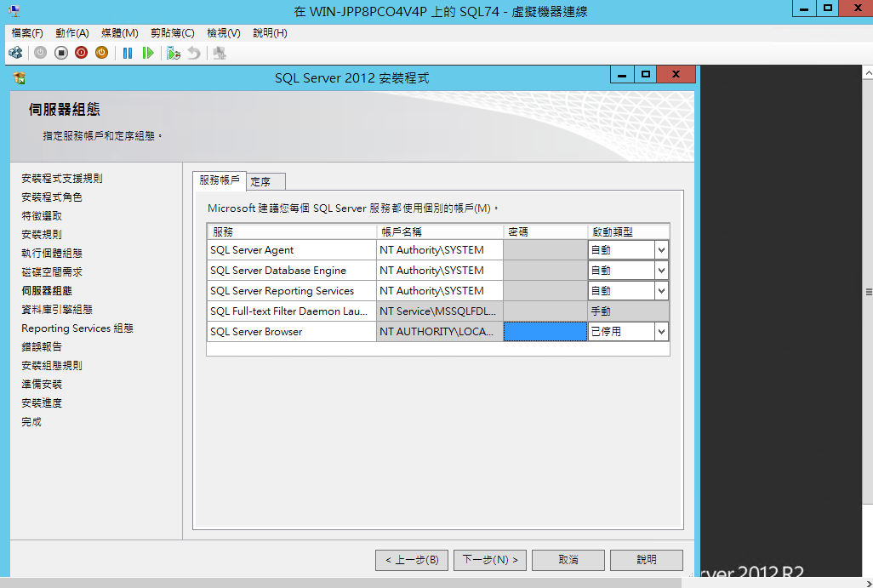Click the grayed enhanced session icon
Screen dimensions: 873x588
pyautogui.click(x=220, y=53)
